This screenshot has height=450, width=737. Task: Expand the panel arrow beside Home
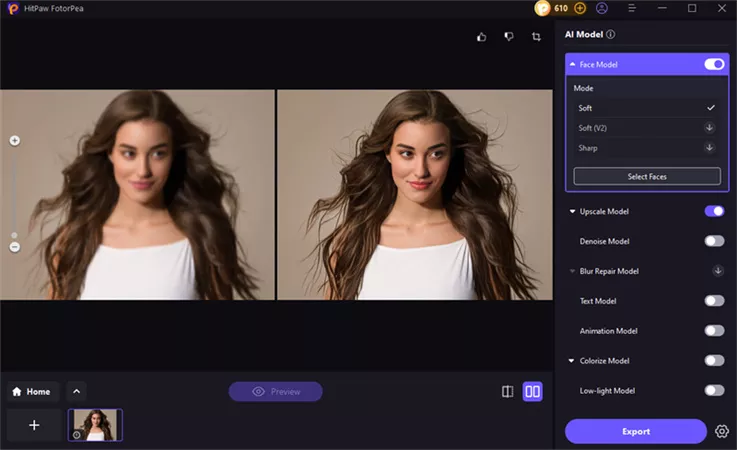tap(77, 392)
